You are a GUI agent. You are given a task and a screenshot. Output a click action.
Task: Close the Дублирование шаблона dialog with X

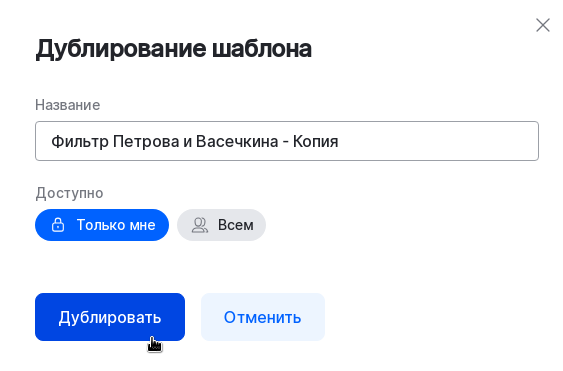(543, 25)
